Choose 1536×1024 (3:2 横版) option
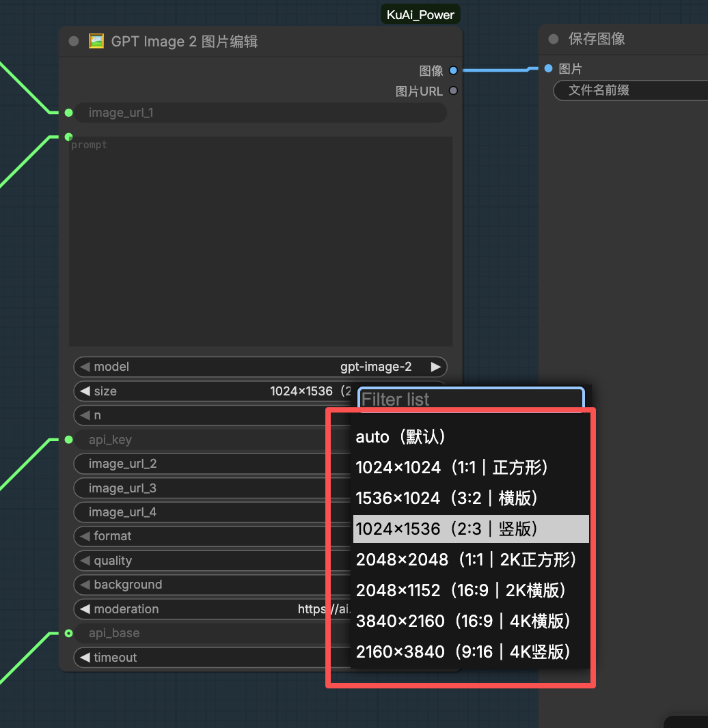 471,498
